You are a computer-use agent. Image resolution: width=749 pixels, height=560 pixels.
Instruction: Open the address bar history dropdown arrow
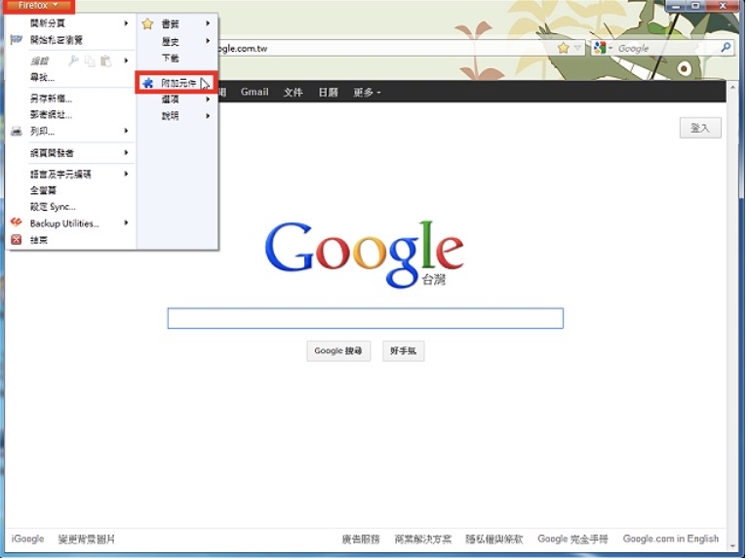point(577,48)
